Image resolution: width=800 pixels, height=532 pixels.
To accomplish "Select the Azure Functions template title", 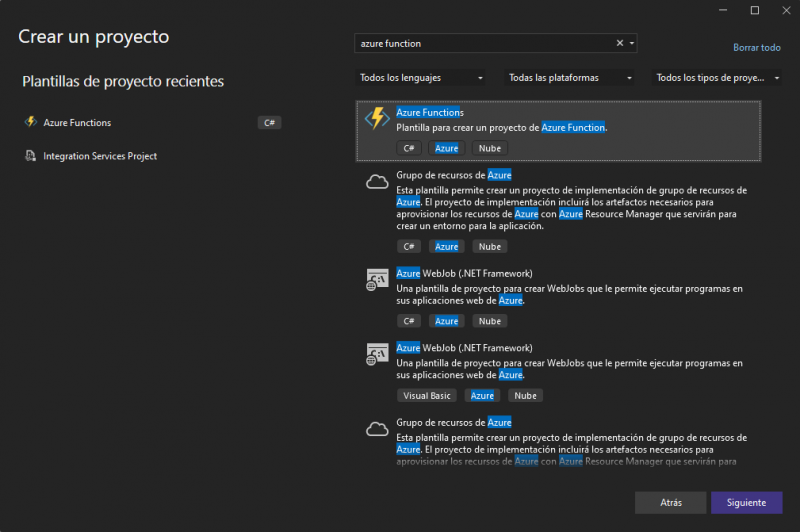I will tap(430, 112).
